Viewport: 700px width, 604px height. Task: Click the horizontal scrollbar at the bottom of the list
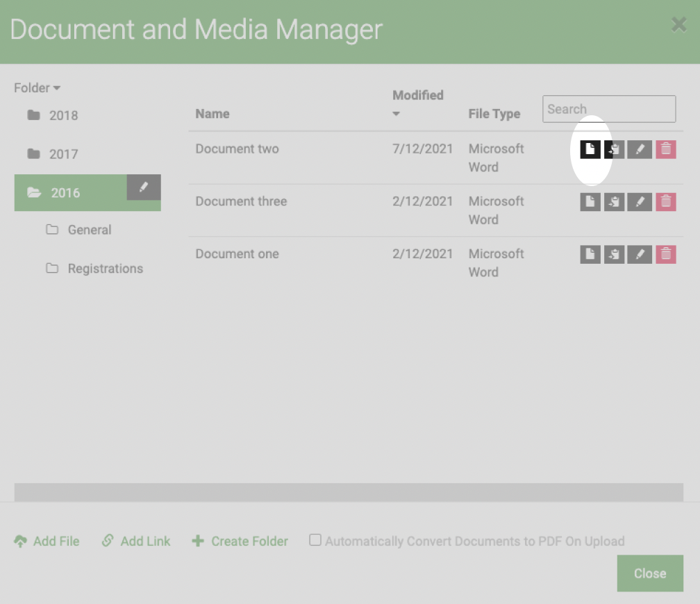point(349,492)
